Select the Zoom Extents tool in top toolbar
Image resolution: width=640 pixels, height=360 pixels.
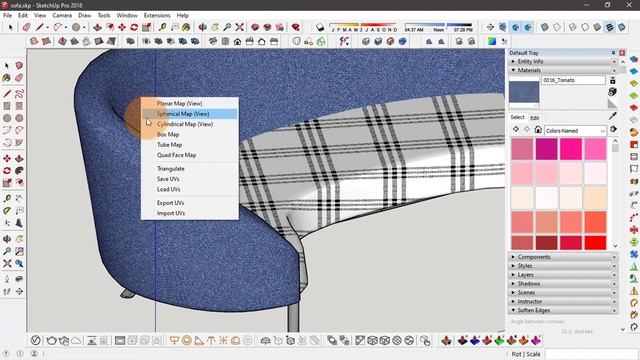pos(240,27)
